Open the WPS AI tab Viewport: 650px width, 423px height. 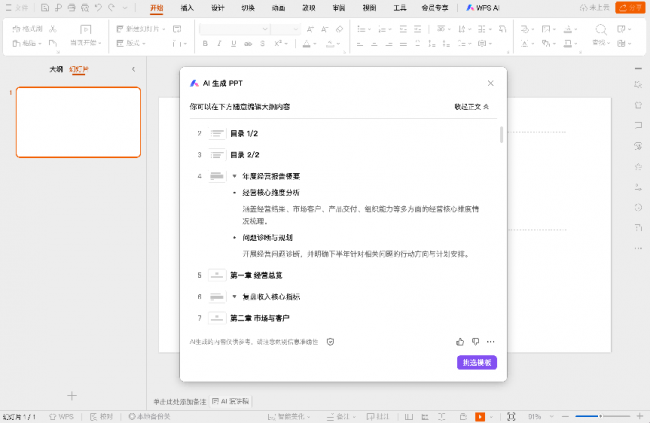tap(483, 8)
